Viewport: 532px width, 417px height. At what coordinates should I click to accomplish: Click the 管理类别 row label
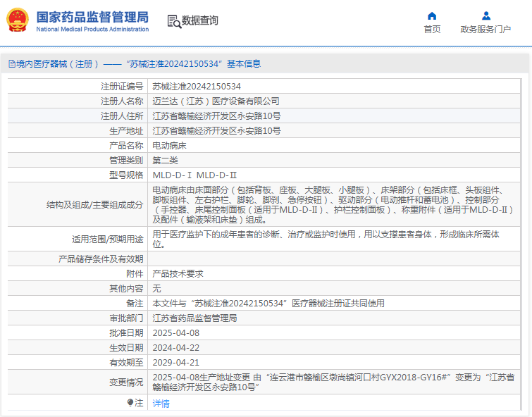click(126, 160)
